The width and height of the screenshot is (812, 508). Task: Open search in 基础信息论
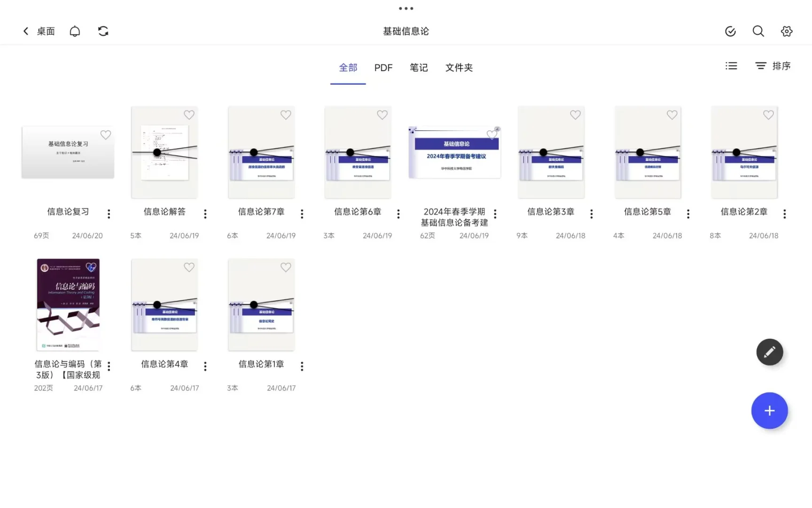758,31
